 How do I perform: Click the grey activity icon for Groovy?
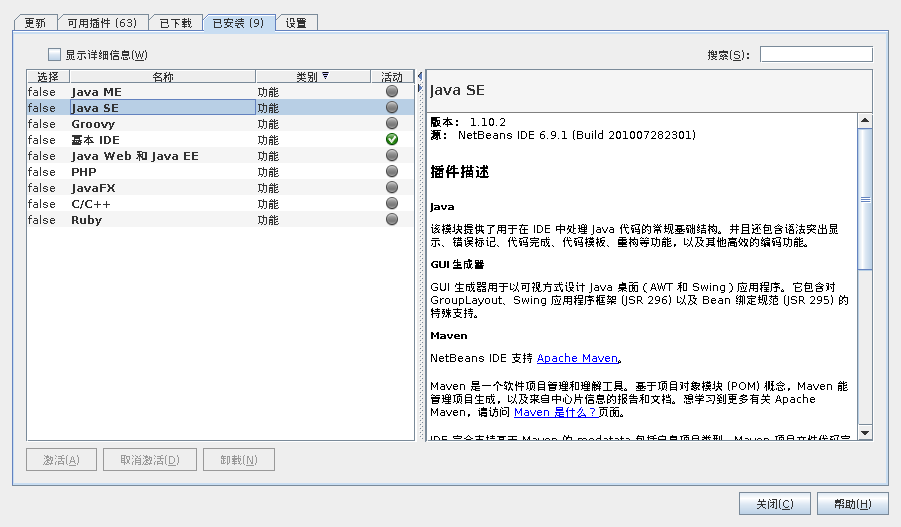(x=392, y=124)
